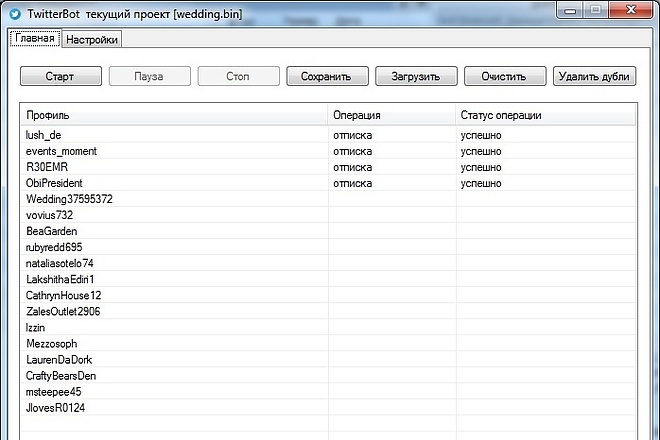
Task: Close the TwitterBot window
Action: (631, 10)
